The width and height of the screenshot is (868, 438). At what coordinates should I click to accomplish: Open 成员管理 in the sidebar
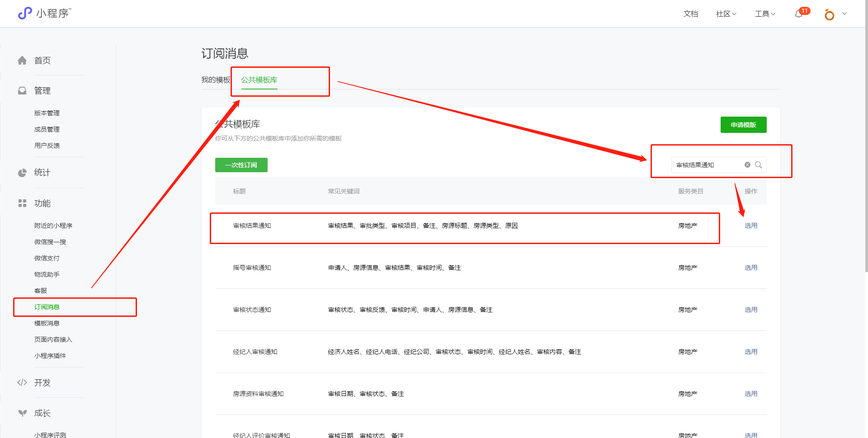tap(47, 129)
